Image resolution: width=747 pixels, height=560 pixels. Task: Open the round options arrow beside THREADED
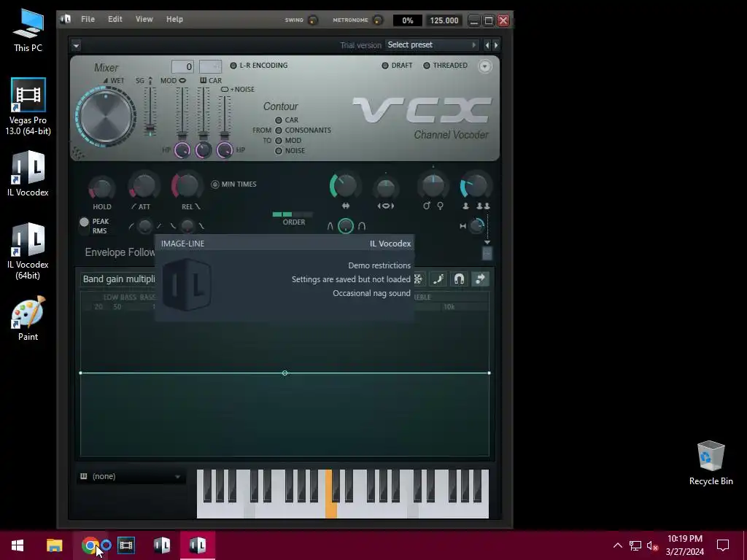pyautogui.click(x=484, y=66)
